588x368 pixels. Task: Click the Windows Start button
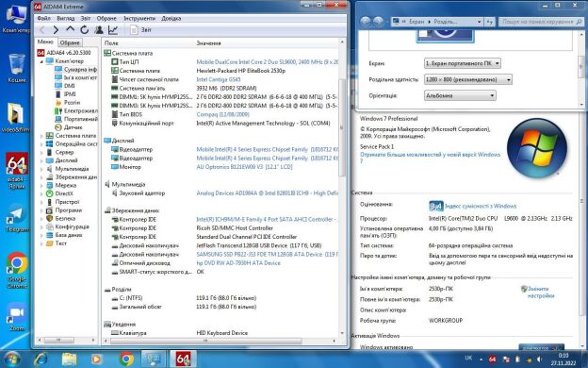(11, 359)
